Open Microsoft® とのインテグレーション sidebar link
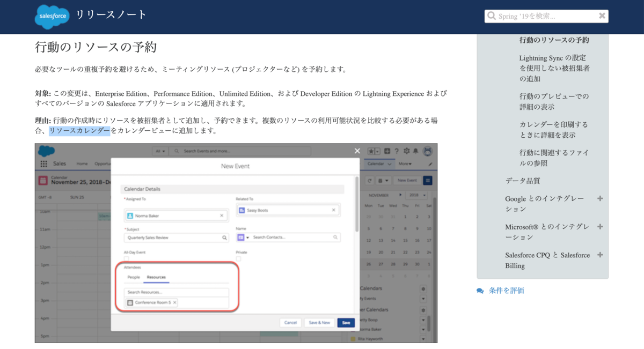The image size is (644, 349). pos(547,232)
